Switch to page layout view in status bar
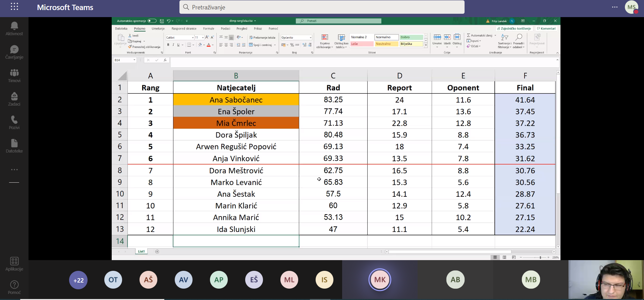The image size is (644, 300). 504,257
